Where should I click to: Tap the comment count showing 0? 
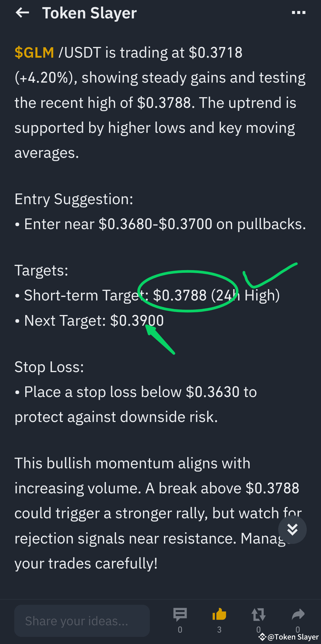tap(180, 629)
